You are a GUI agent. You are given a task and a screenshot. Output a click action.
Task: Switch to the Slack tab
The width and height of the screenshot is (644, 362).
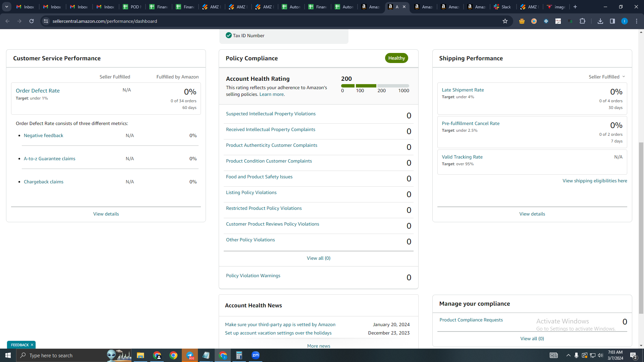pos(502,7)
